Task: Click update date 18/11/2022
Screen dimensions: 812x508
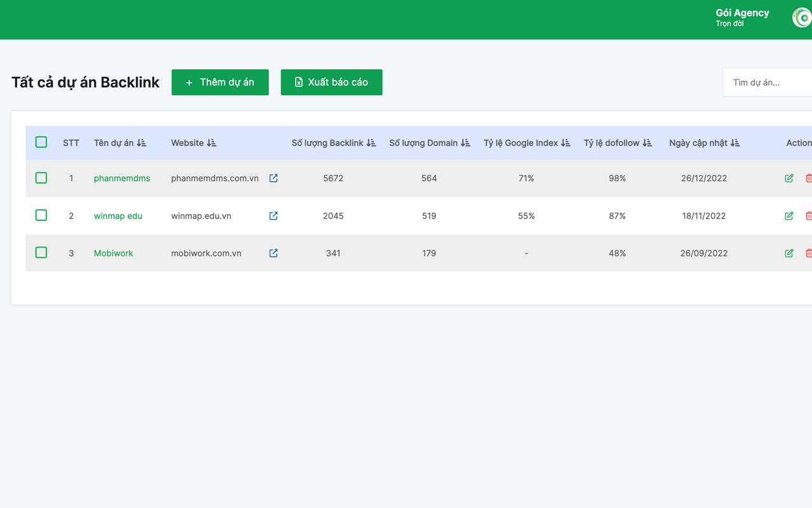Action: point(704,216)
